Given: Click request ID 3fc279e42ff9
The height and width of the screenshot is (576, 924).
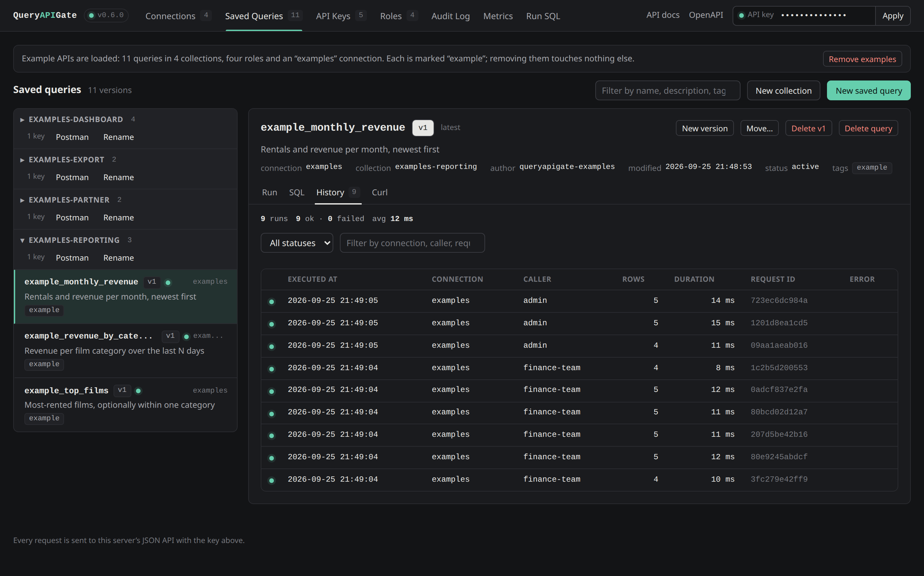Looking at the screenshot, I should point(779,479).
